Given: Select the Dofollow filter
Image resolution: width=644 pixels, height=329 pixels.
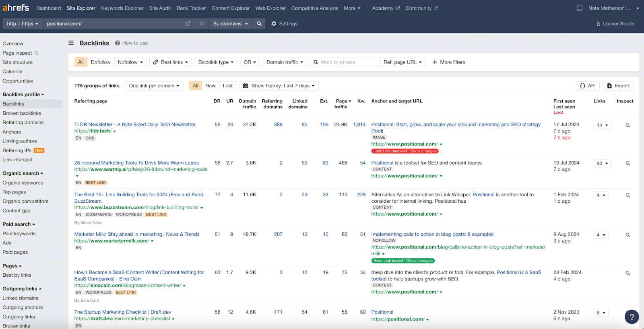Looking at the screenshot, I should point(101,62).
